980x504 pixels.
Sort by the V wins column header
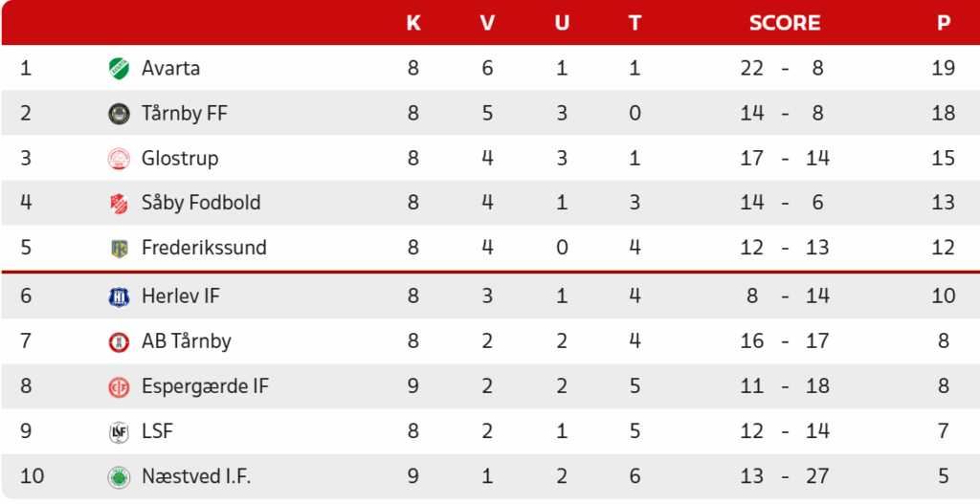click(487, 23)
